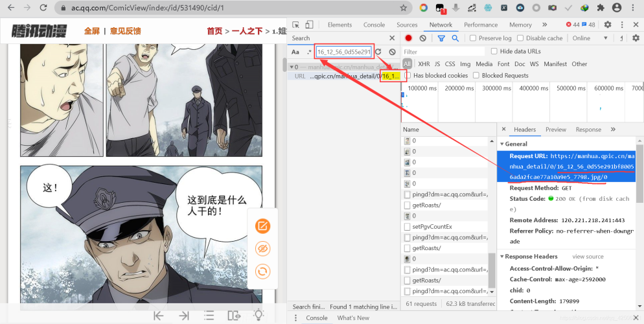Open the Chrome three-dot menu
The width and height of the screenshot is (644, 324).
click(x=633, y=8)
